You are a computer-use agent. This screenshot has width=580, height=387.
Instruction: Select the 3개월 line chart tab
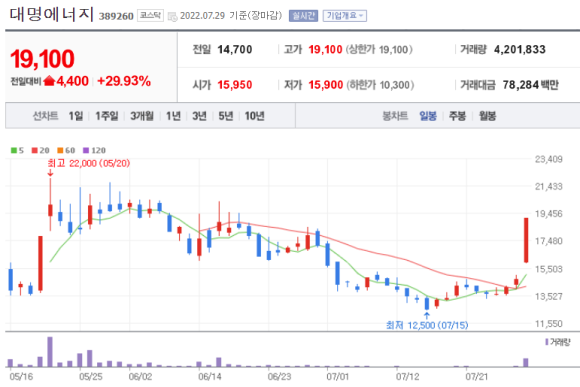pos(142,116)
